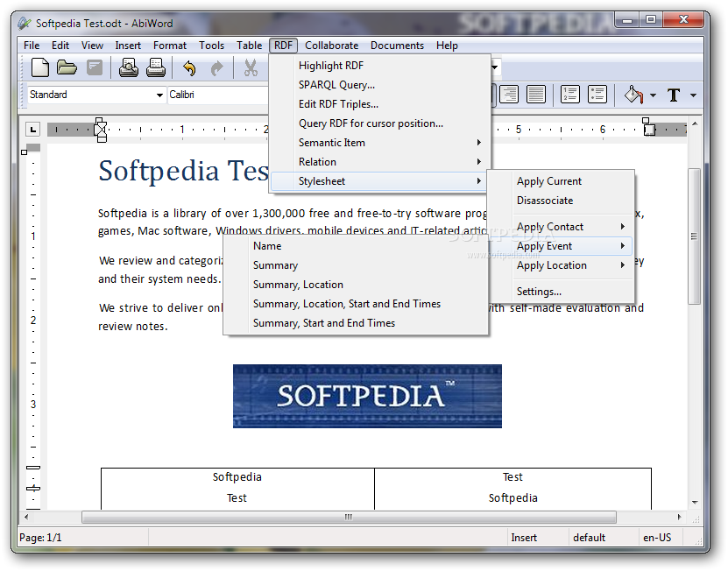Viewport: 728px width, 571px height.
Task: Click the scroll right arrow
Action: pyautogui.click(x=679, y=517)
